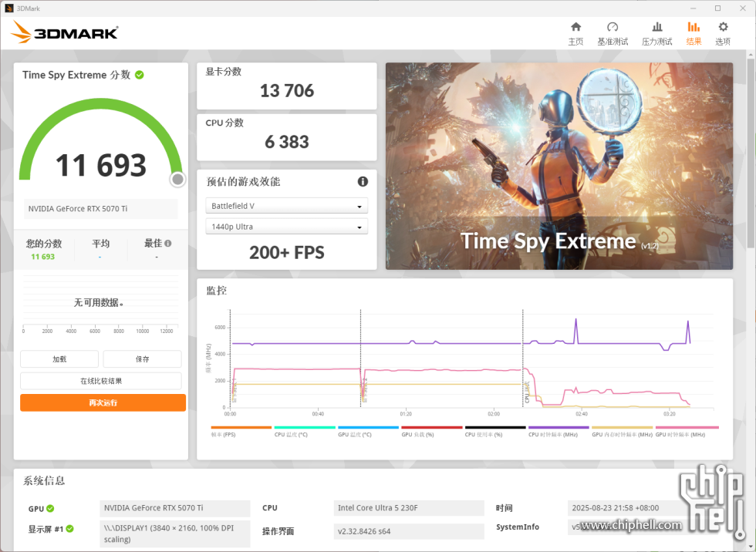Click the 无可用数据 message

[99, 302]
